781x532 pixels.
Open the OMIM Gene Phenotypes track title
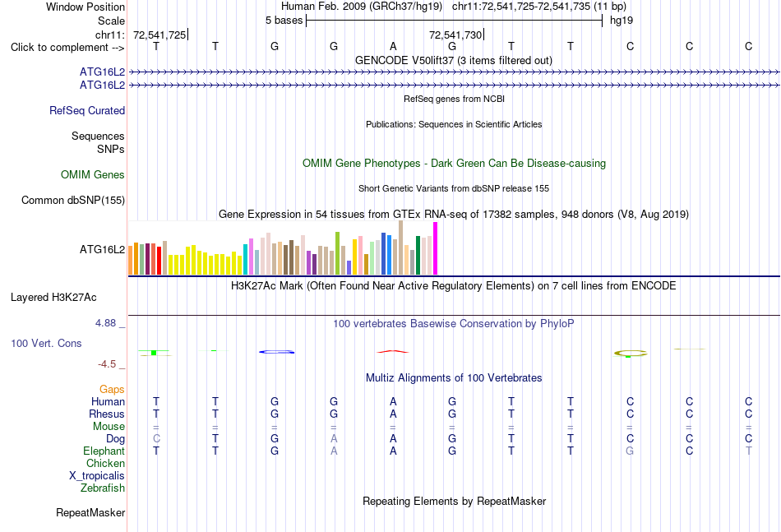[x=455, y=164]
